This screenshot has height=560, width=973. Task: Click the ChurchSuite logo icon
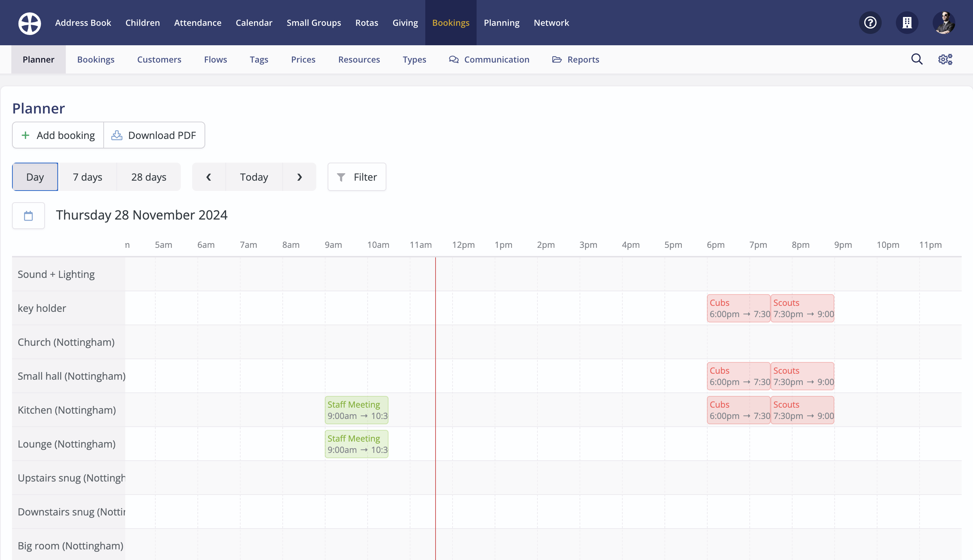tap(30, 23)
